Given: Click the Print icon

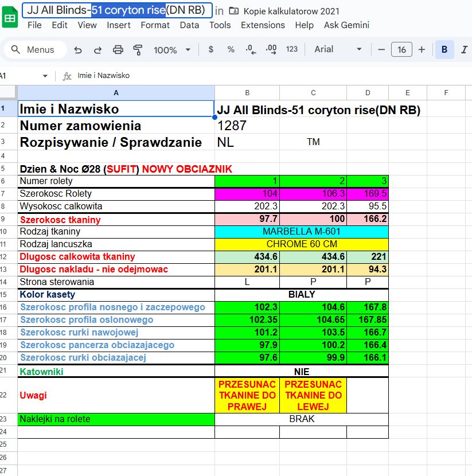Looking at the screenshot, I should [118, 50].
